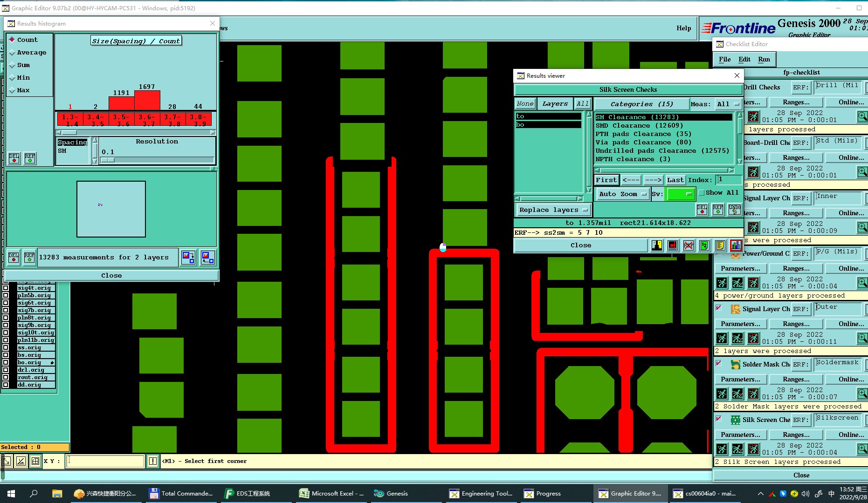Open the Edit menu in Checklist Editor
This screenshot has width=868, height=503.
(744, 59)
